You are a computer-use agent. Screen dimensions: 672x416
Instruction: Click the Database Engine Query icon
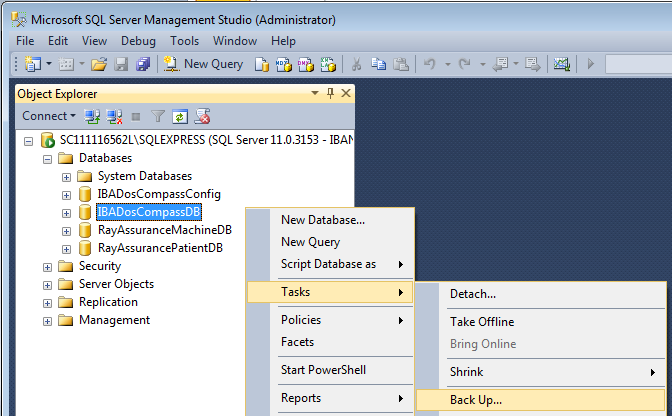click(x=262, y=64)
